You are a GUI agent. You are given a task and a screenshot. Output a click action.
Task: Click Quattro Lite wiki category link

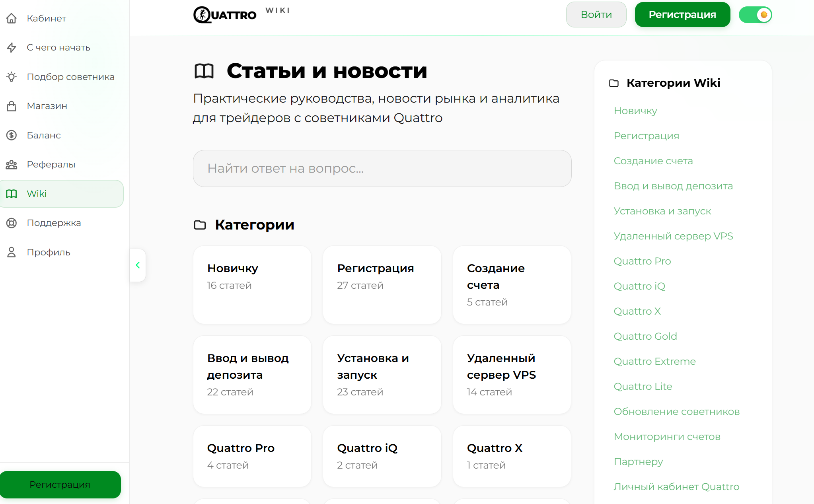(643, 387)
